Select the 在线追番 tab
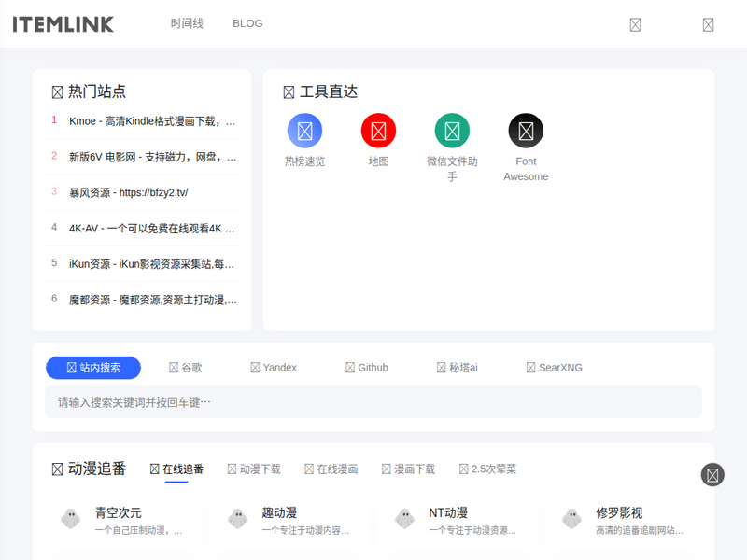 [x=176, y=469]
